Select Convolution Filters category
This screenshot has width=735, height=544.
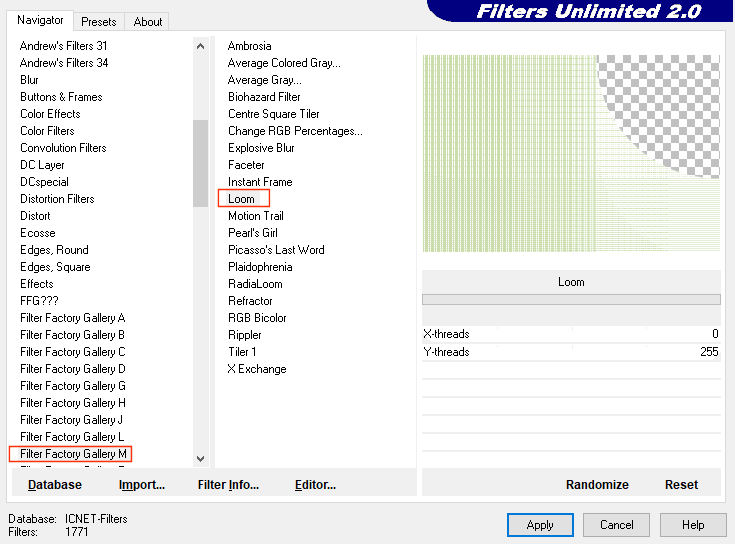(x=63, y=148)
